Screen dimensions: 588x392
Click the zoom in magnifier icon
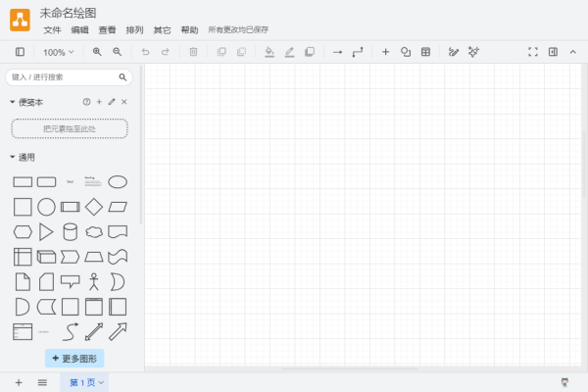[97, 52]
